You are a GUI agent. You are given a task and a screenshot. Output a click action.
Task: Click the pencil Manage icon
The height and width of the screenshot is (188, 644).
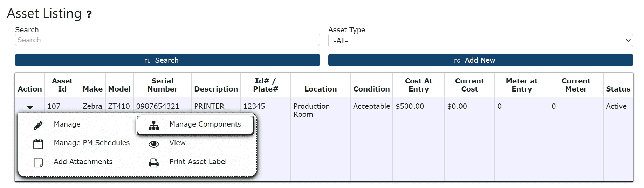click(x=38, y=125)
